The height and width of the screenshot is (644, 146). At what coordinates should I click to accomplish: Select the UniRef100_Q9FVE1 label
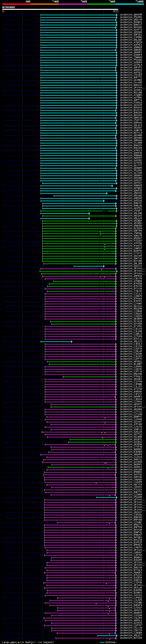click(131, 35)
